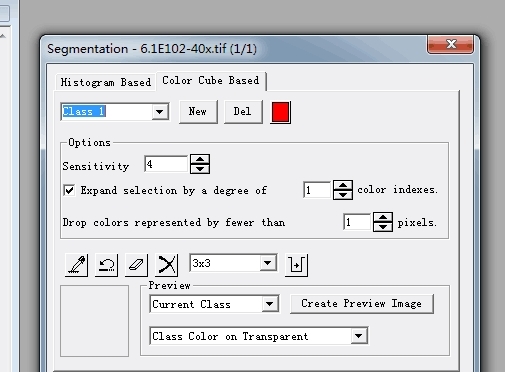Expand the Class Color on Transparent dropdown

pos(359,336)
